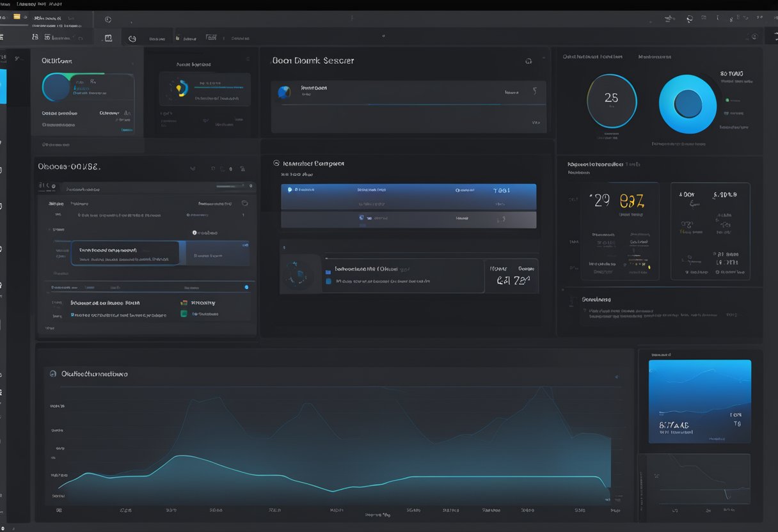The image size is (778, 532).
Task: Click the blue globe icon under Dark Sector heading
Action: point(284,92)
